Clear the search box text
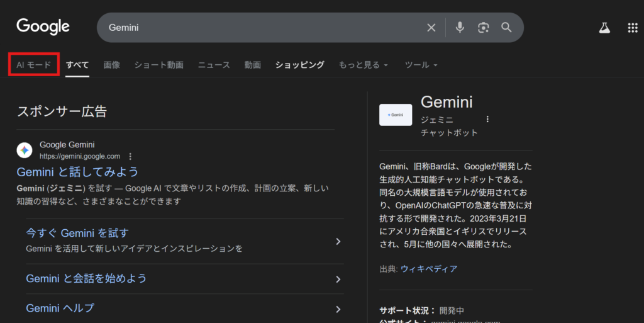The height and width of the screenshot is (323, 644). coord(431,28)
